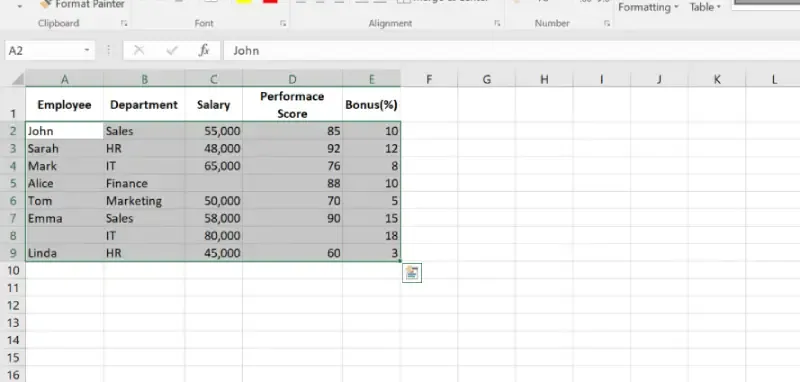Select the salary cell 65,000
800x382 pixels.
(x=214, y=166)
